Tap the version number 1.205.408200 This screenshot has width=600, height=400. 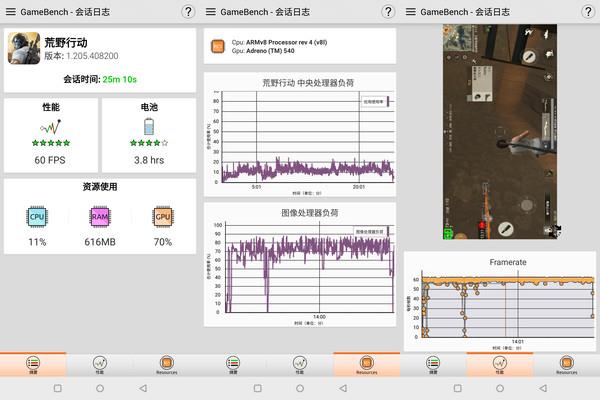point(92,56)
